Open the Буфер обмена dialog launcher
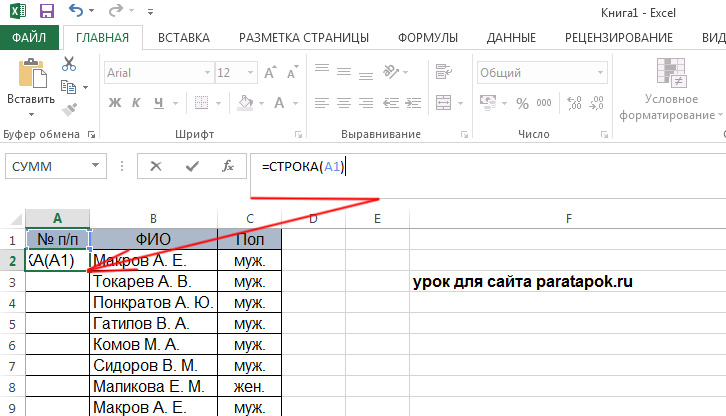This screenshot has height=416, width=726. click(92, 135)
